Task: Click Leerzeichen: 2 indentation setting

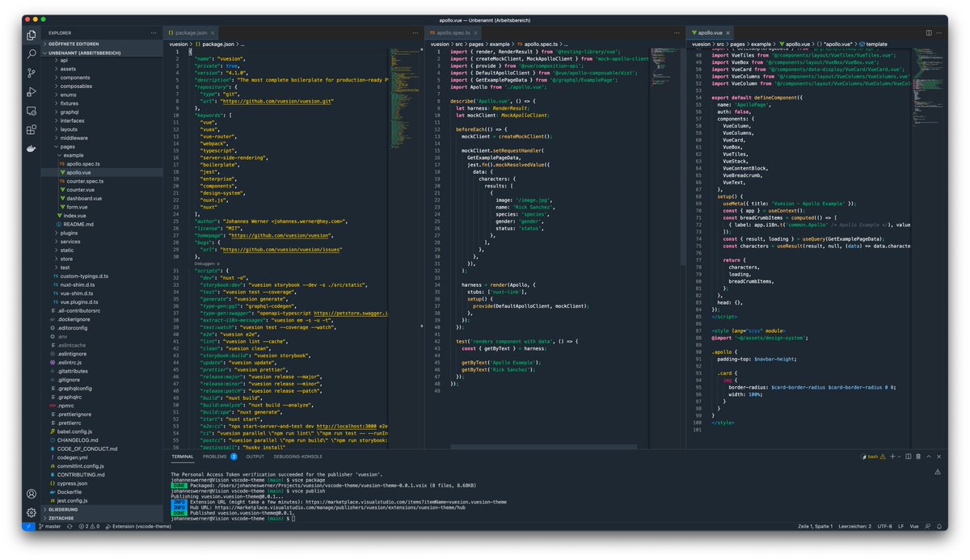Action: (854, 526)
